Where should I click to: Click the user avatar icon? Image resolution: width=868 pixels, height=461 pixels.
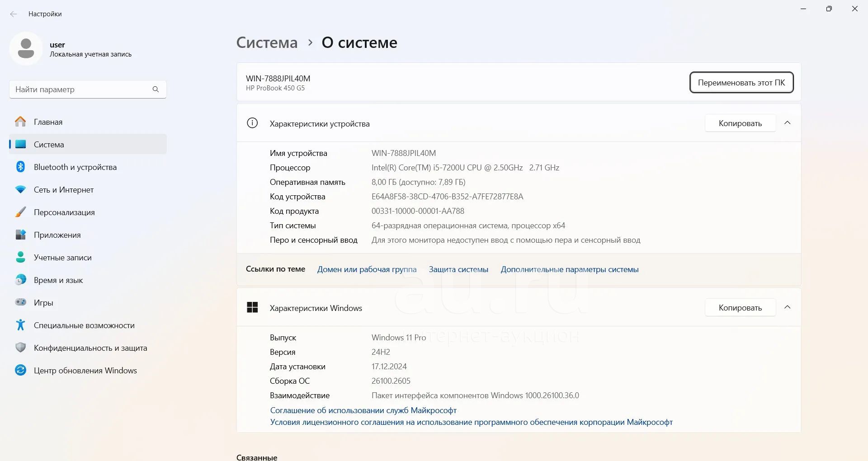[x=26, y=48]
